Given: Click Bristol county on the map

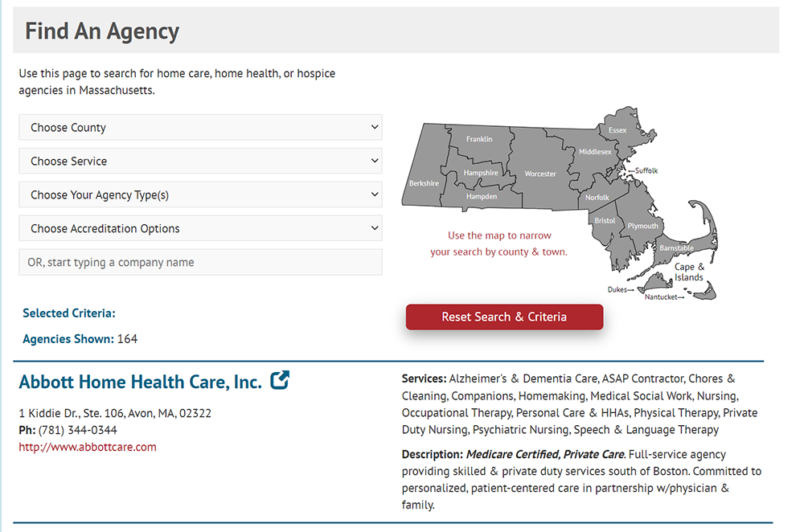Looking at the screenshot, I should click(x=604, y=220).
